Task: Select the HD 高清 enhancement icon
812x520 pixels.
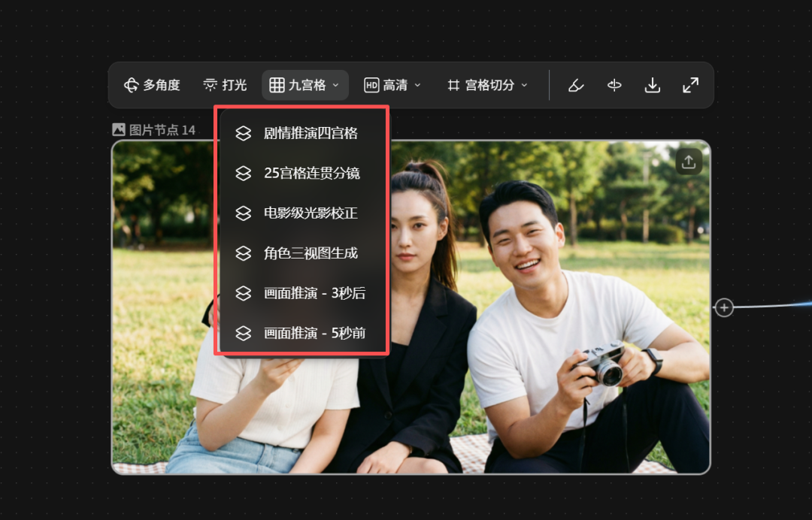Action: [x=371, y=85]
